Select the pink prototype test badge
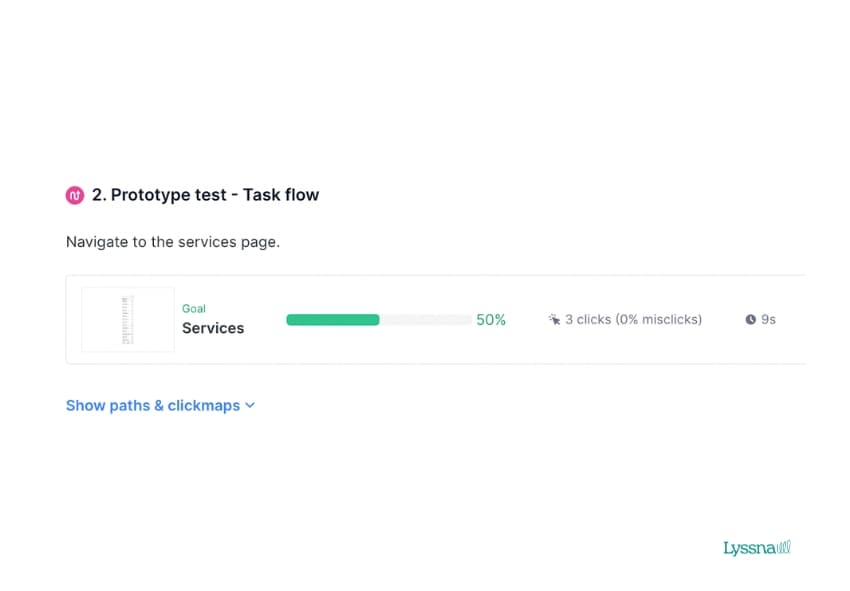Screen dimensions: 850x591 (74, 195)
